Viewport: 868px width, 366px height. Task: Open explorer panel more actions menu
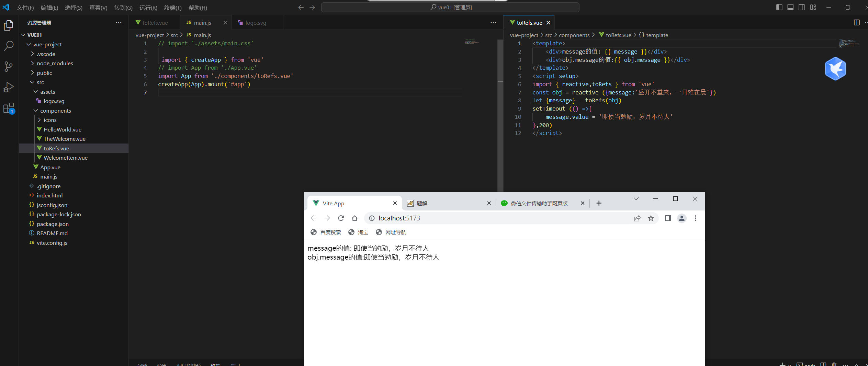(119, 23)
